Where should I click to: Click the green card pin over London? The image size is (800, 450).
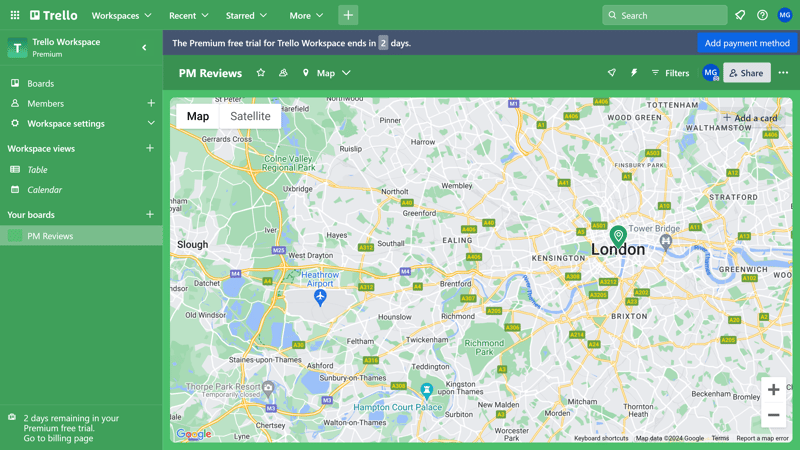618,237
